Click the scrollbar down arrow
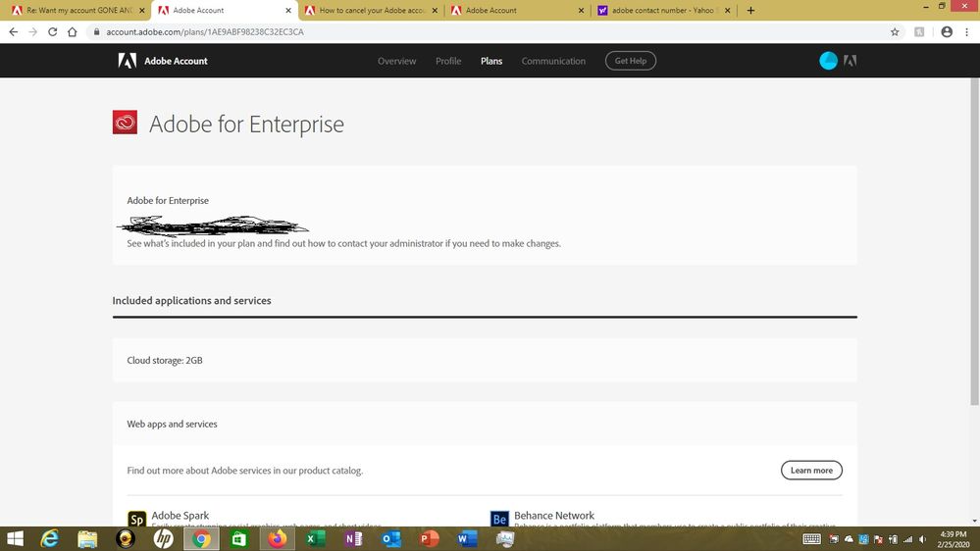Screen dimensions: 980x551 [974, 521]
